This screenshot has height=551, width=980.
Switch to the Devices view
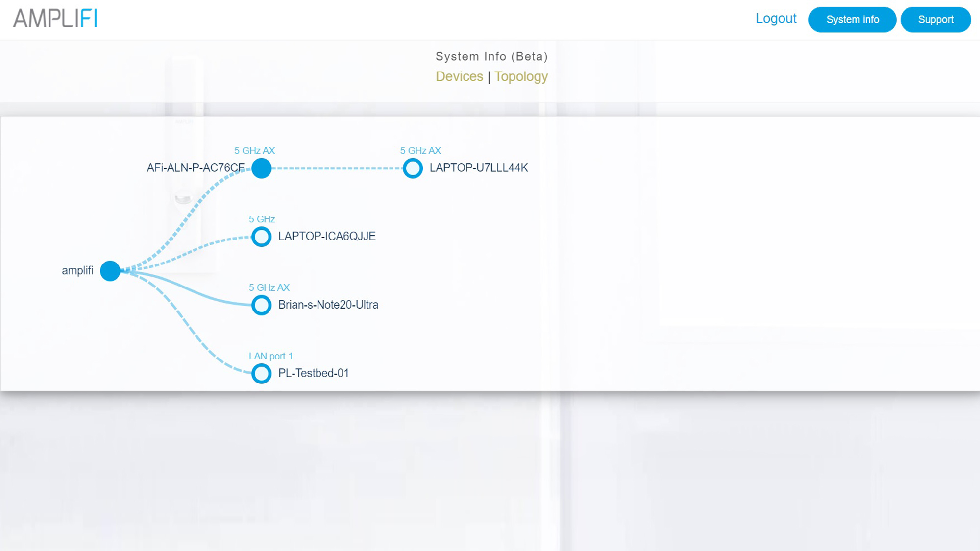point(459,76)
